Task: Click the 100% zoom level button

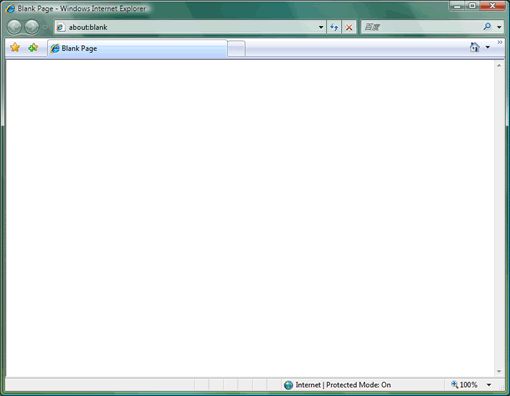Action: 464,385
